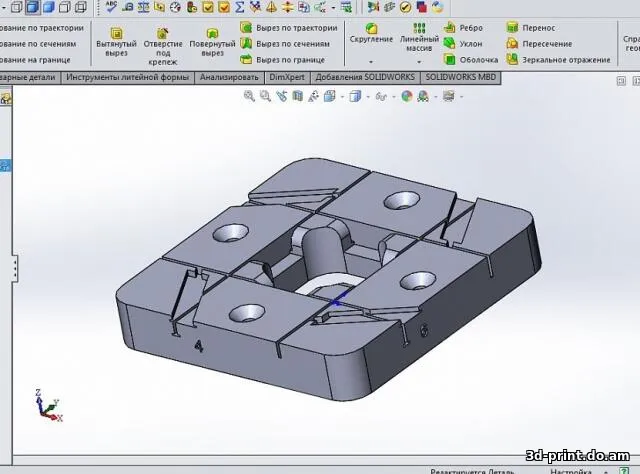Click the View Settings monitor icon
The image size is (640, 474).
pos(449,96)
